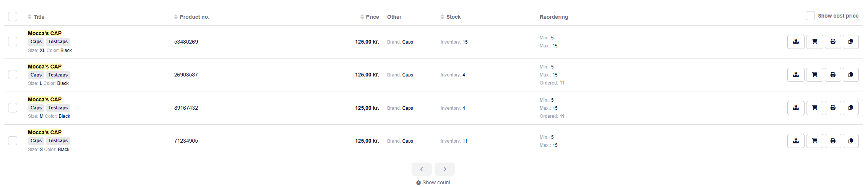Tick the select-all checkbox in the header
The image size is (868, 187).
click(x=13, y=16)
